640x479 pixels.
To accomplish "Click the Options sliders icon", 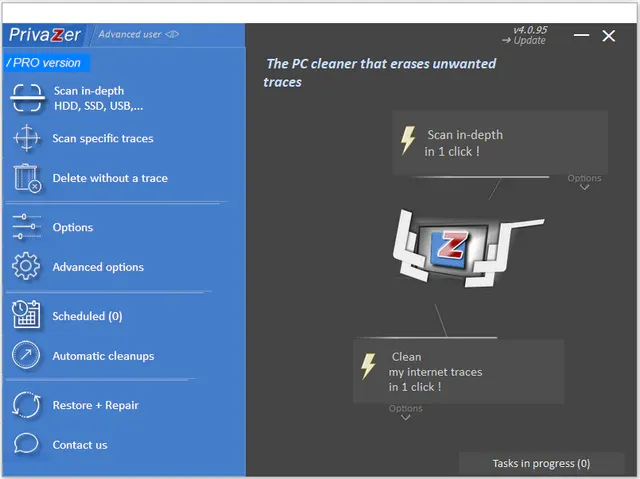I will (27, 227).
